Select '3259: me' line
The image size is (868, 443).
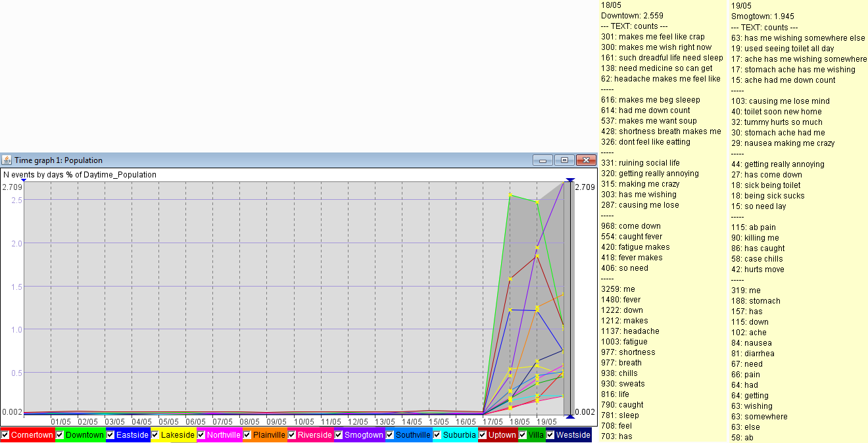[617, 289]
